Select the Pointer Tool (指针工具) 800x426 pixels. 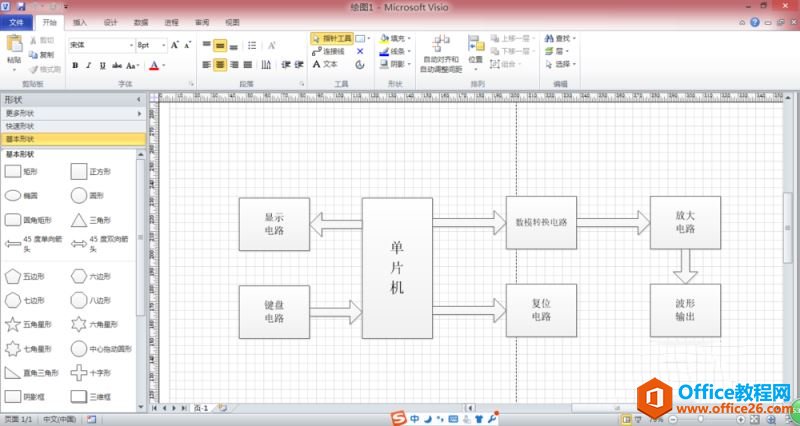[330, 38]
